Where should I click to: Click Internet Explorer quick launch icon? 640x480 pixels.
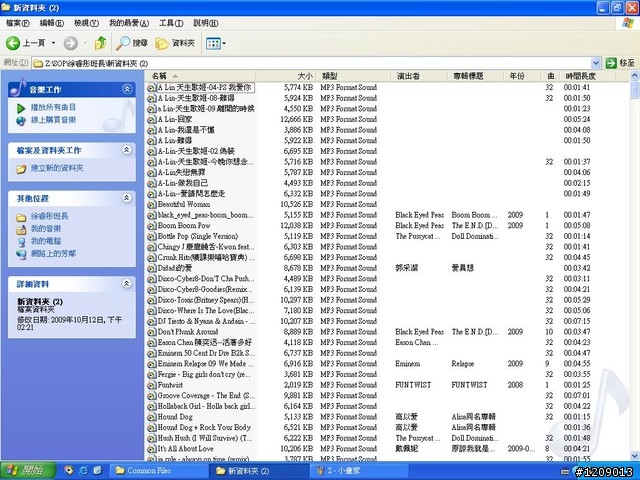[x=83, y=470]
